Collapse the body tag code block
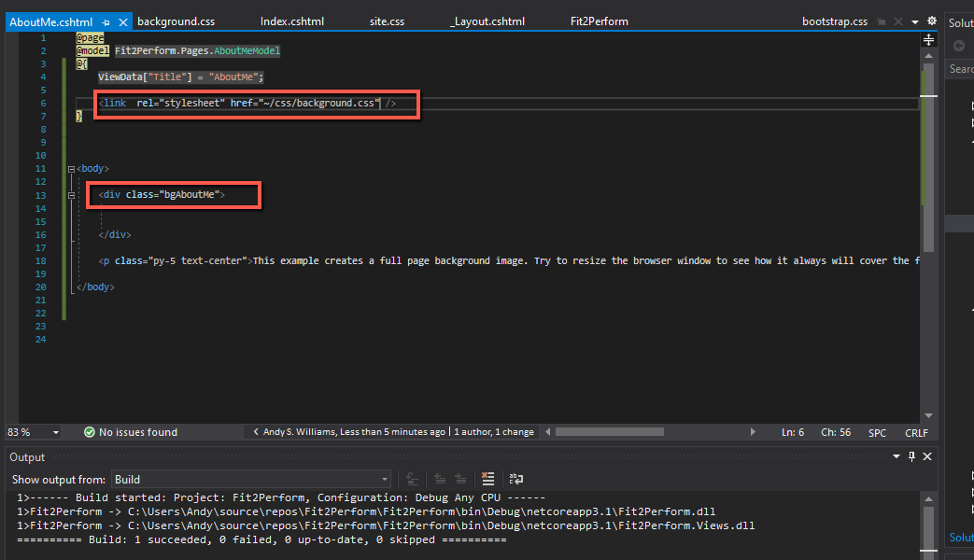 71,169
